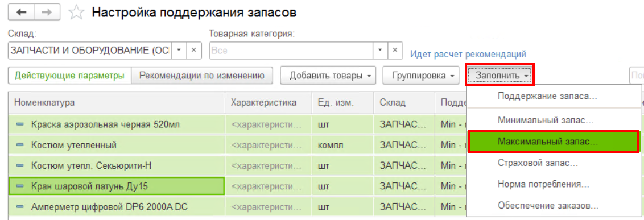Click the Ед. изм. column header
The height and width of the screenshot is (220, 644).
(343, 103)
